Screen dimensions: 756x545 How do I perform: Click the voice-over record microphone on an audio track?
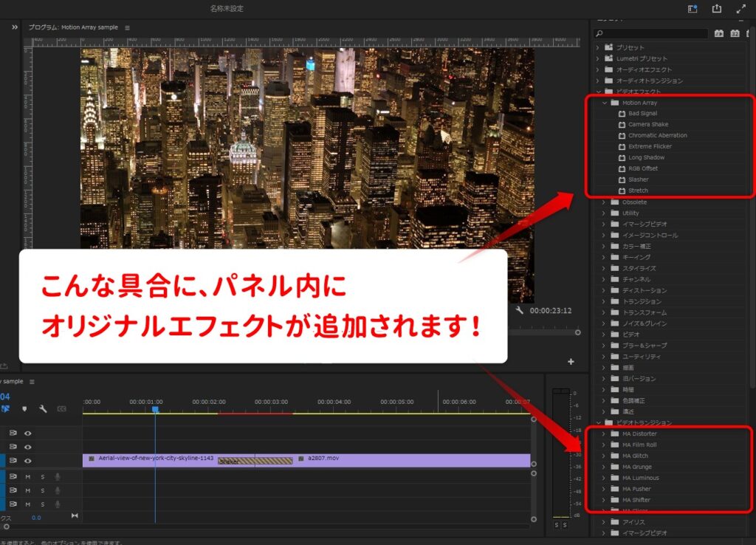pos(58,476)
